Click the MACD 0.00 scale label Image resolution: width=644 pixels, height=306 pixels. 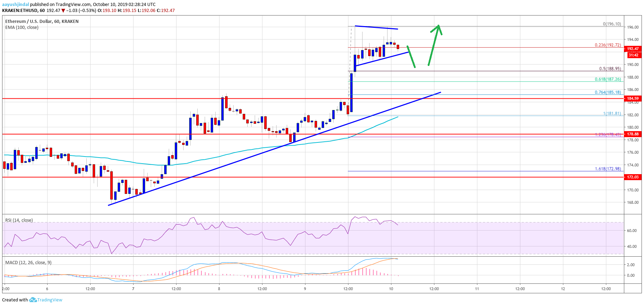[x=631, y=275]
